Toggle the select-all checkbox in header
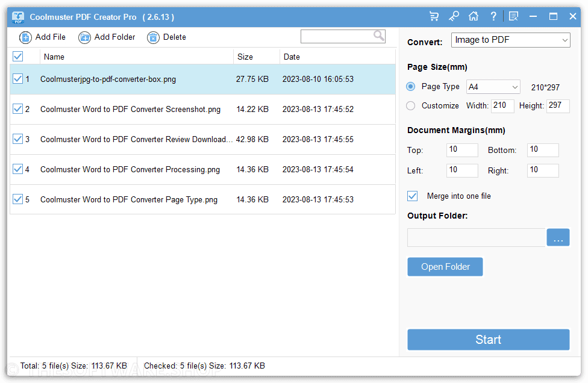Screen dimensions: 588x383 point(17,57)
